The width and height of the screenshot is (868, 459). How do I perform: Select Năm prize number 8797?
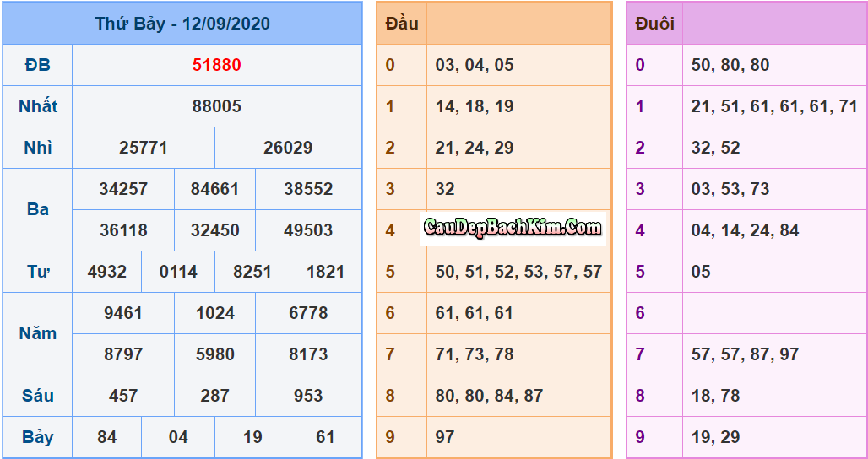tap(123, 354)
